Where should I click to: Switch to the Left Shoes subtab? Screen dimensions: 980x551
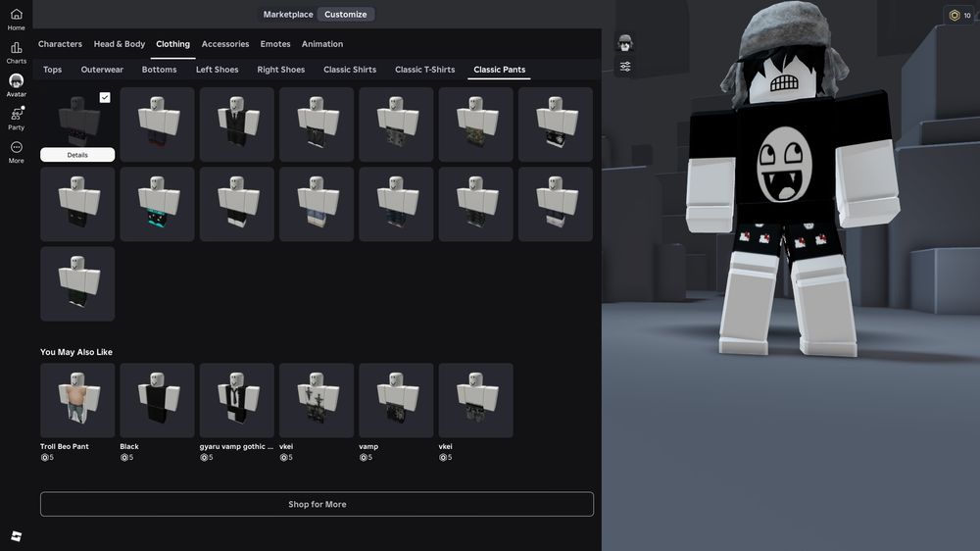217,70
